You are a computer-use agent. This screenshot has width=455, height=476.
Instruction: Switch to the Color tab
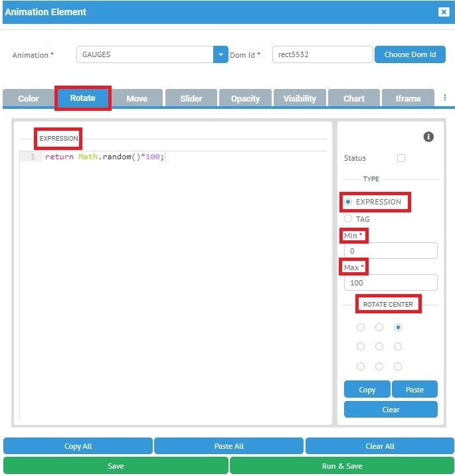pyautogui.click(x=29, y=98)
